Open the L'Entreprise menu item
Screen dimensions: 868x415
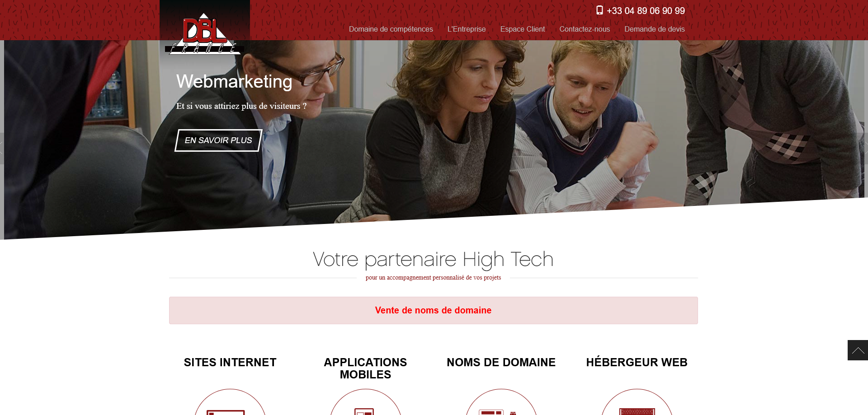467,29
